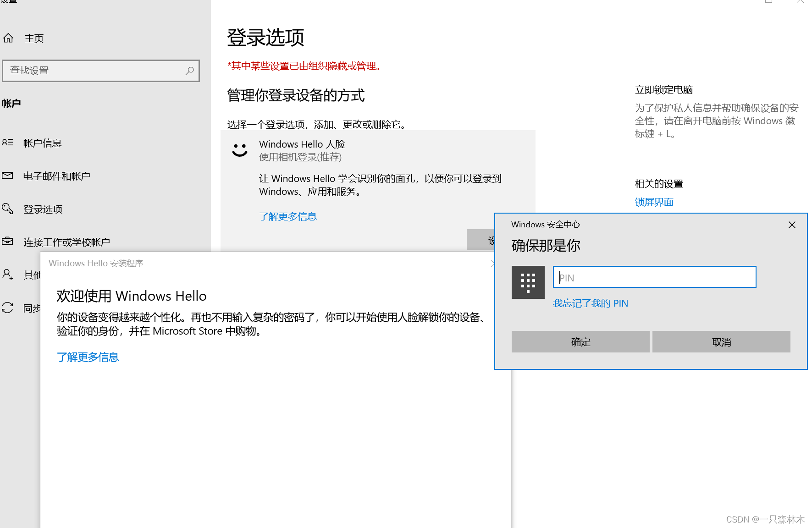
Task: Click the 相关的设置 heading
Action: point(659,184)
